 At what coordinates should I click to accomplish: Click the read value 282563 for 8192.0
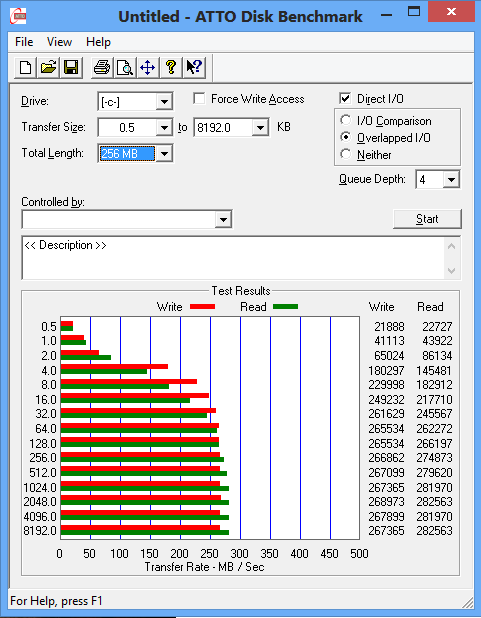point(434,531)
